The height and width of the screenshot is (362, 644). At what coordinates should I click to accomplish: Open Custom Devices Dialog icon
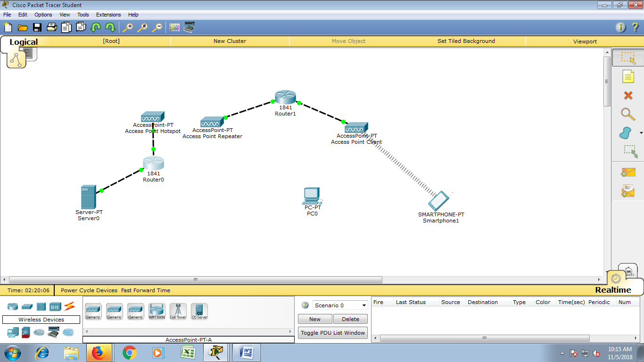click(190, 27)
